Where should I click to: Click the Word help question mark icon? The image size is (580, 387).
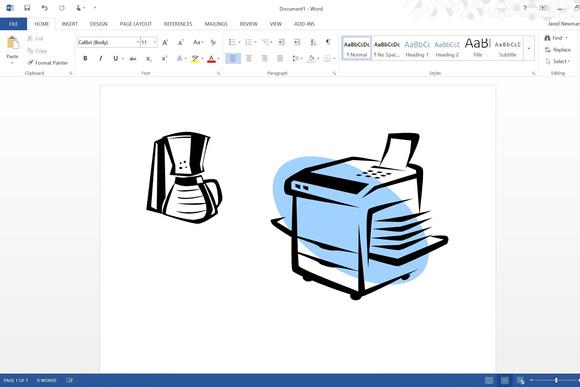[525, 8]
